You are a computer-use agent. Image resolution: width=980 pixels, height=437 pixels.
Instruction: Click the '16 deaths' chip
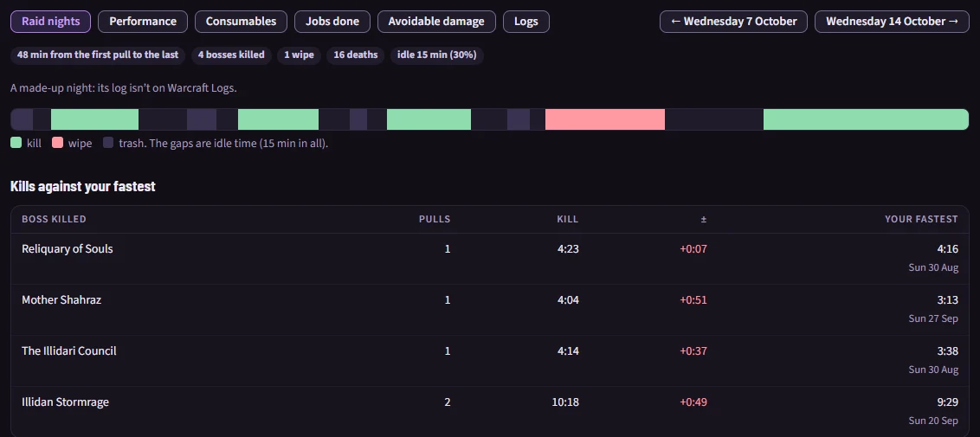pos(356,55)
